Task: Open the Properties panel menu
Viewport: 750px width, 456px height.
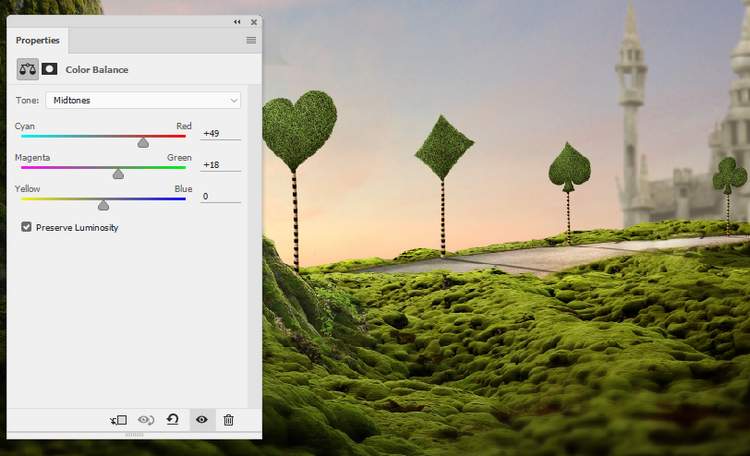Action: coord(251,40)
